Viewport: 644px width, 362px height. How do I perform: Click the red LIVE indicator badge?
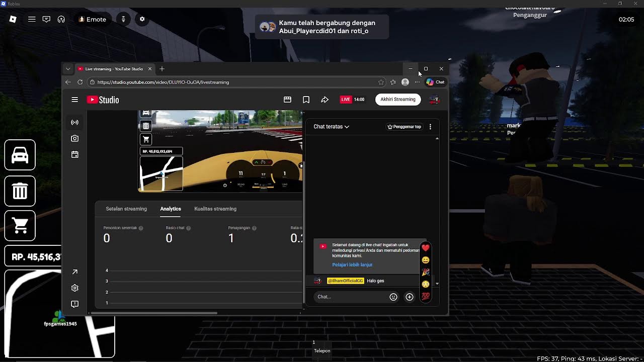(x=346, y=100)
